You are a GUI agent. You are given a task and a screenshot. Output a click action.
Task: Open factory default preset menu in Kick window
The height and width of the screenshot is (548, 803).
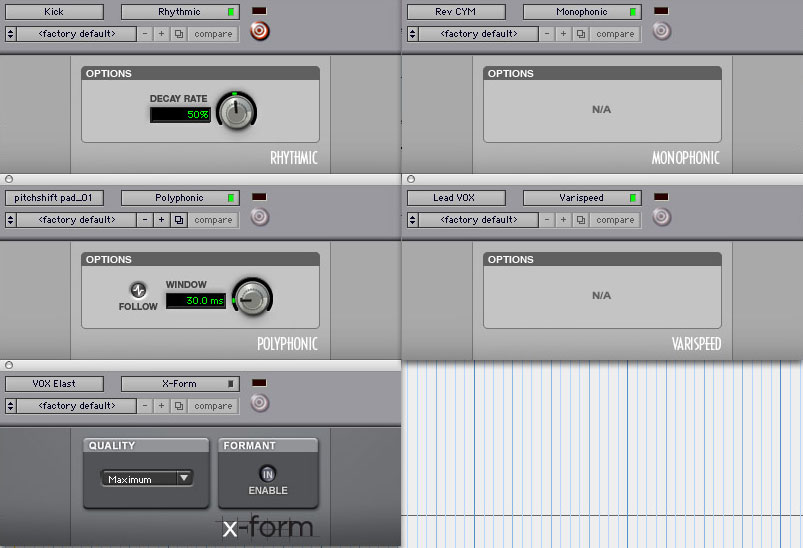click(77, 34)
